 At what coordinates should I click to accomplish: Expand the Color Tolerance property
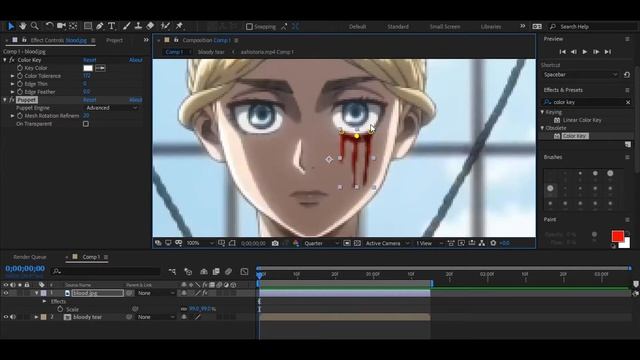pos(13,76)
